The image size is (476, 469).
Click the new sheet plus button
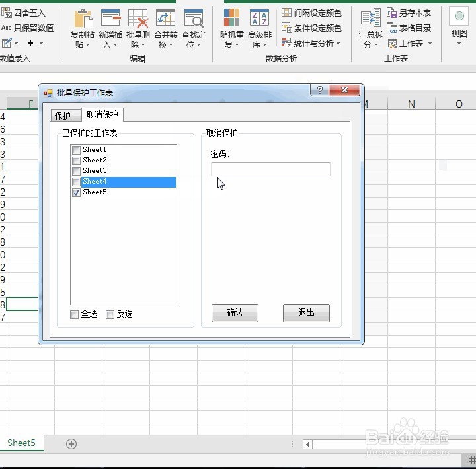click(71, 444)
